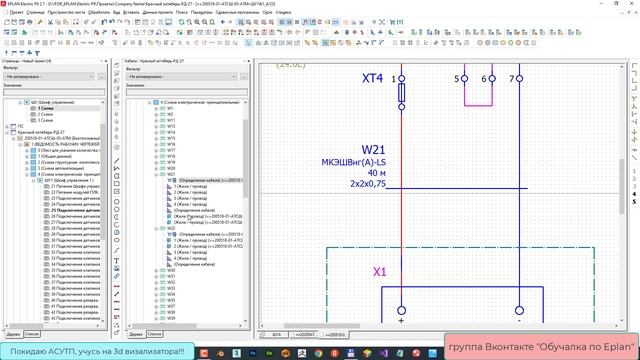Image resolution: width=640 pixels, height=360 pixels.
Task: Click terminal 1 of XT4 in schematic
Action: point(402,78)
